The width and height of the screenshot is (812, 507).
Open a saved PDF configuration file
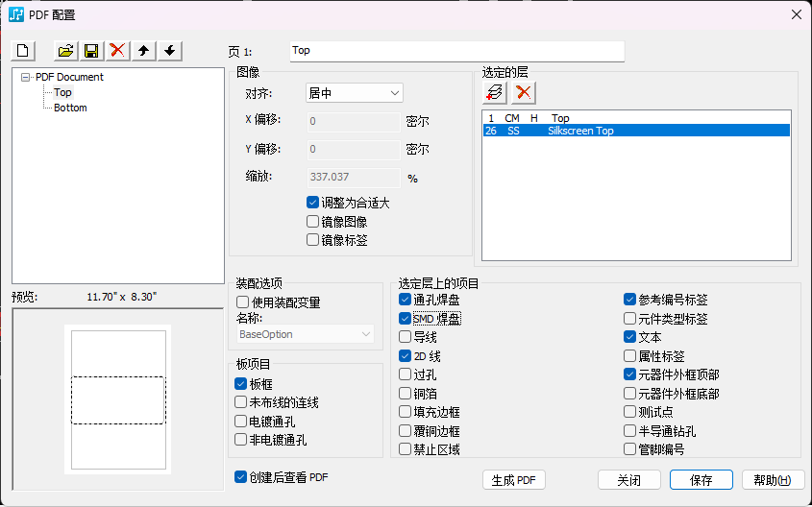point(66,51)
